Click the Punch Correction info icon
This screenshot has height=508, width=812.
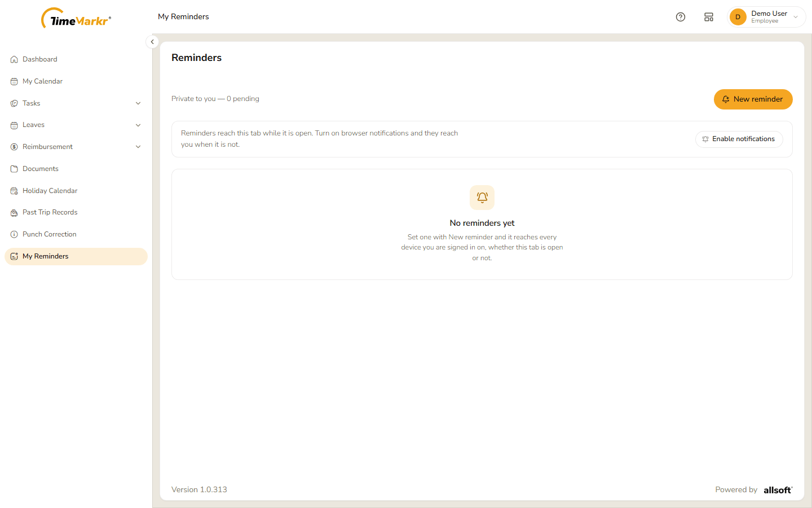tap(14, 234)
